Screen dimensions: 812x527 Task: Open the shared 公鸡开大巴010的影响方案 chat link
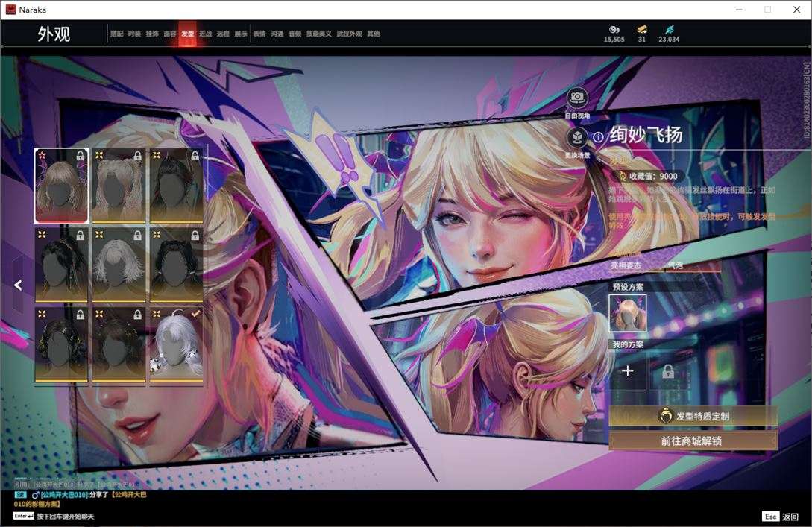pos(80,499)
